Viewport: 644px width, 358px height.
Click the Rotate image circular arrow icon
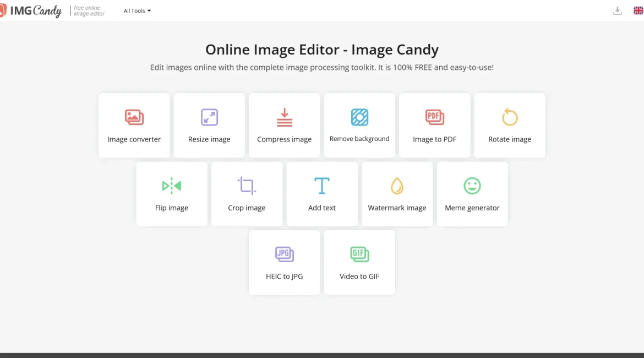(x=510, y=117)
